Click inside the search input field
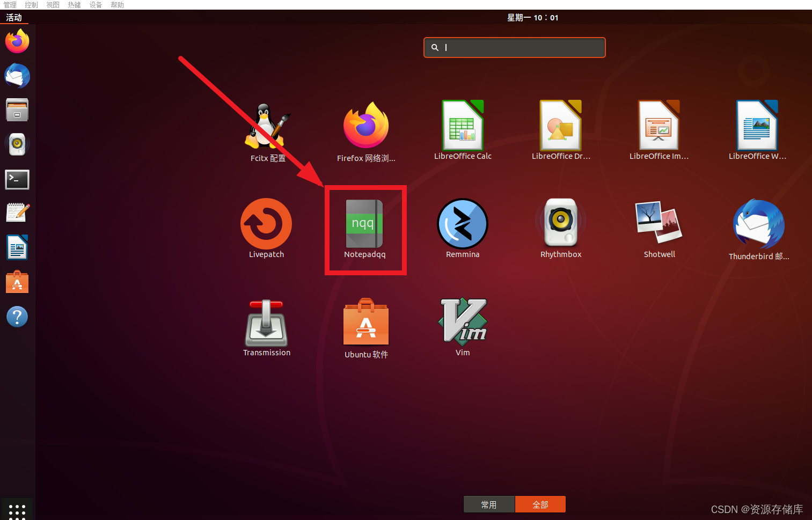This screenshot has height=520, width=812. pos(514,47)
